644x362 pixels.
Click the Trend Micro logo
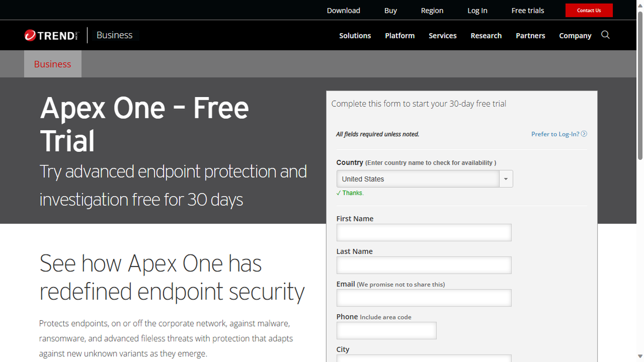coord(52,35)
